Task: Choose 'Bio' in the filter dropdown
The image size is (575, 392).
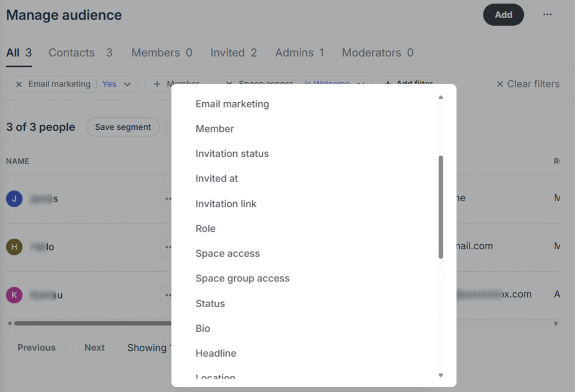Action: pyautogui.click(x=203, y=328)
